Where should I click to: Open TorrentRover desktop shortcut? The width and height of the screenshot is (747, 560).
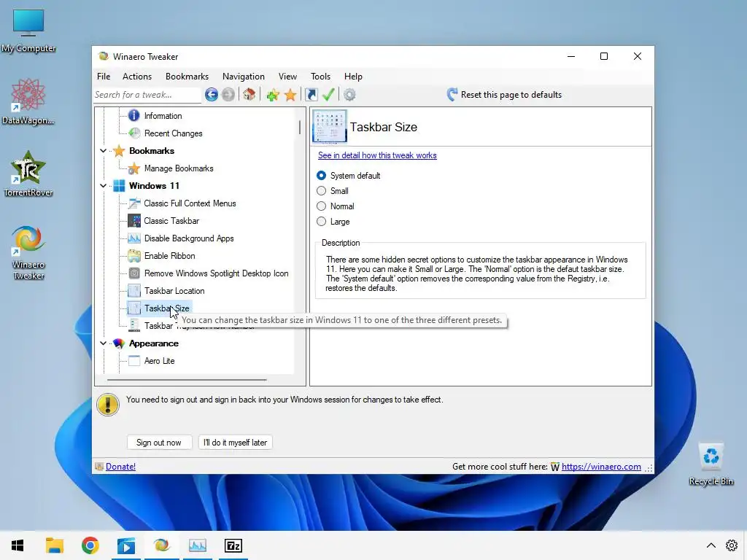point(28,174)
